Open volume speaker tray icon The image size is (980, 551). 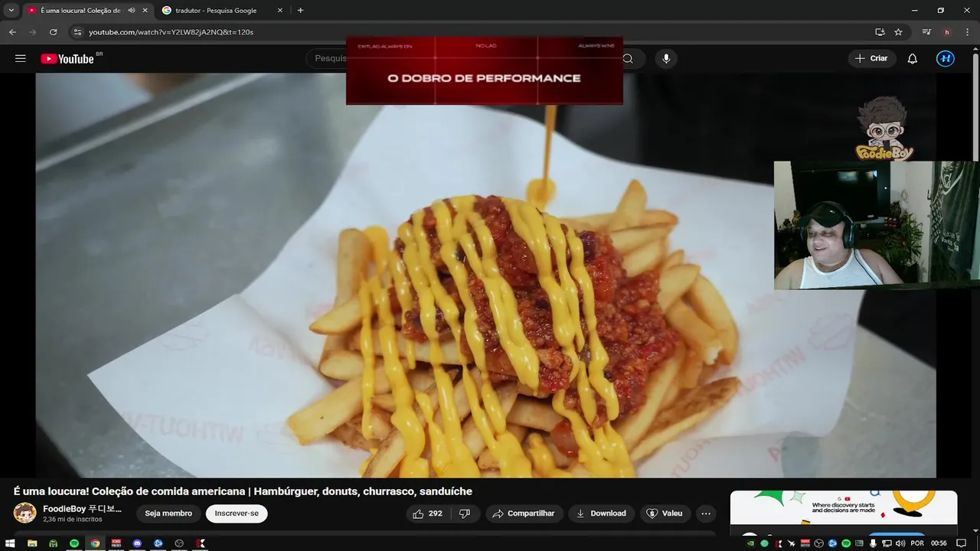point(900,543)
